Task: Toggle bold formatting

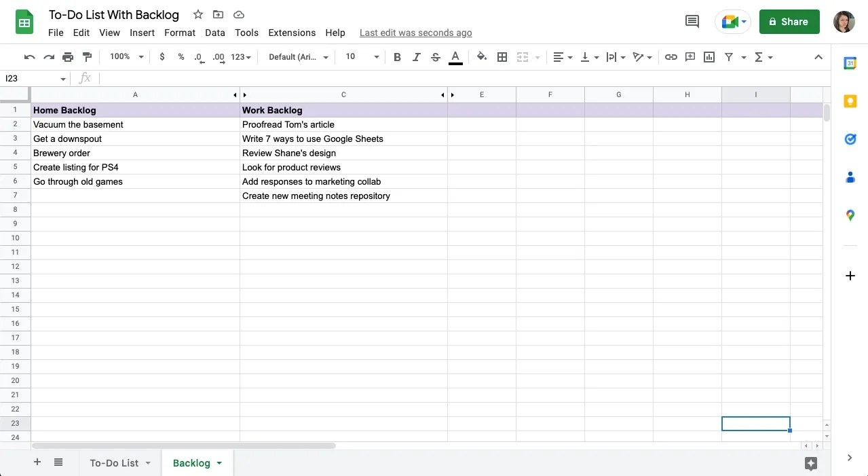Action: click(397, 57)
